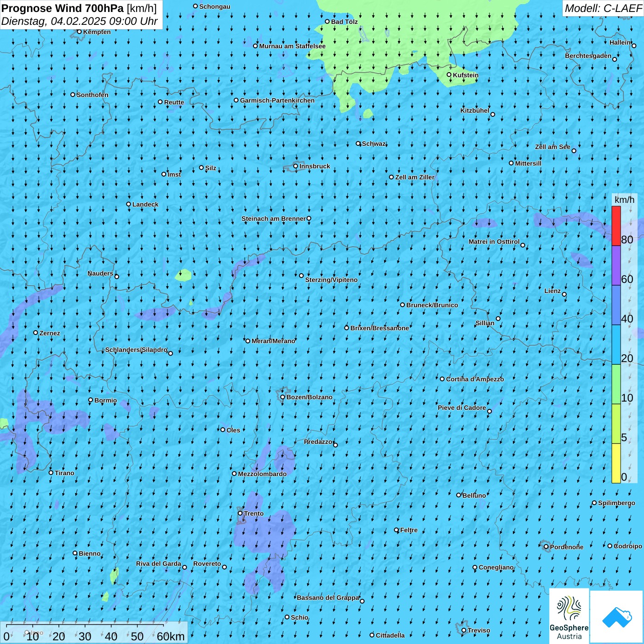This screenshot has height=644, width=644.
Task: Click the 'Berchtesgaden' label
Action: pyautogui.click(x=588, y=56)
